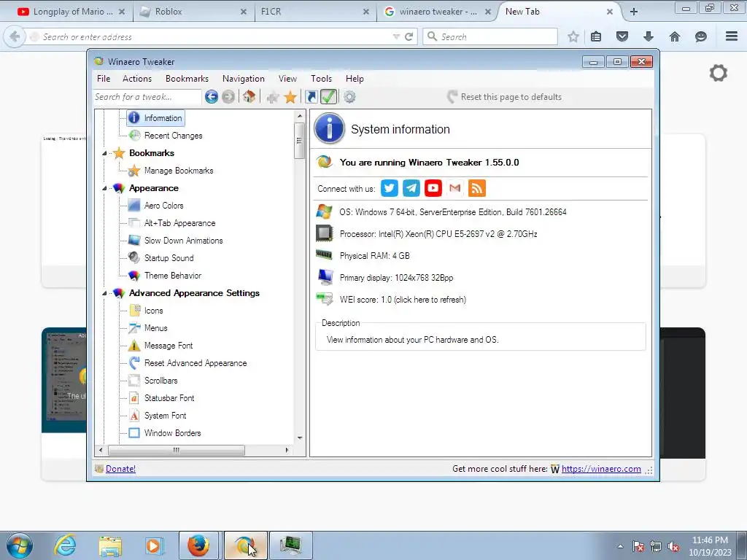This screenshot has width=747, height=560.
Task: Open the Bookmarks menu
Action: [187, 79]
